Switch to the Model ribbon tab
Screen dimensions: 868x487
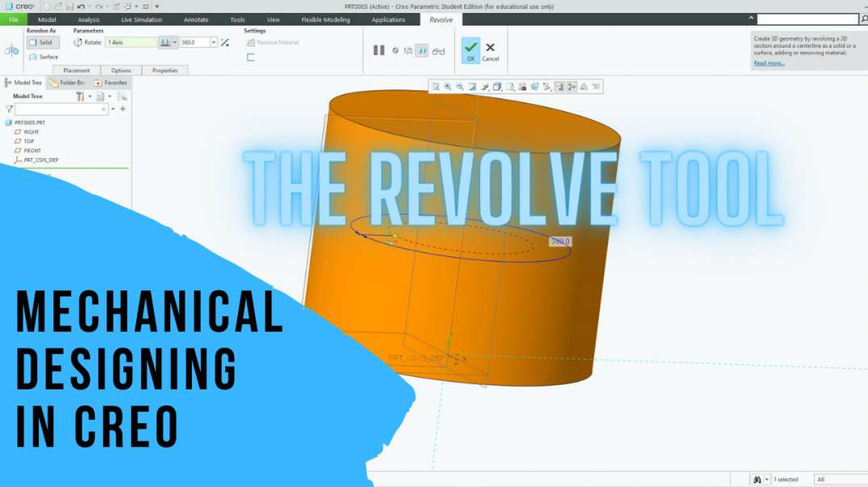pyautogui.click(x=47, y=19)
